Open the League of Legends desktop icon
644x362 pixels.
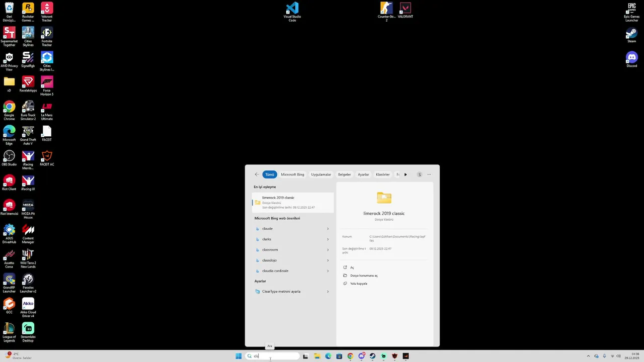click(9, 332)
